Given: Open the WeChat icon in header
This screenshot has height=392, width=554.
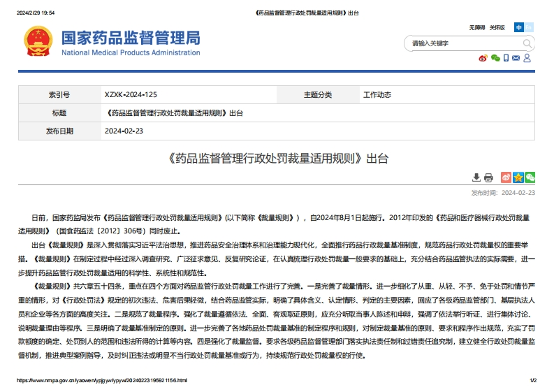Looking at the screenshot, I should tap(495, 58).
